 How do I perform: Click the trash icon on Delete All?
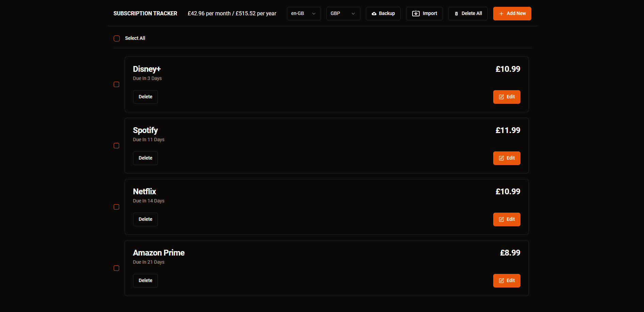[x=456, y=14]
